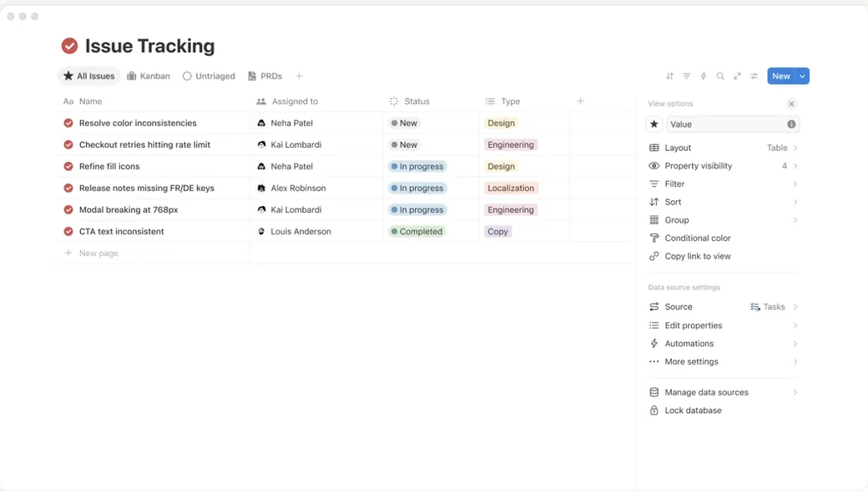Click the Name column header
The image size is (868, 493).
click(154, 101)
